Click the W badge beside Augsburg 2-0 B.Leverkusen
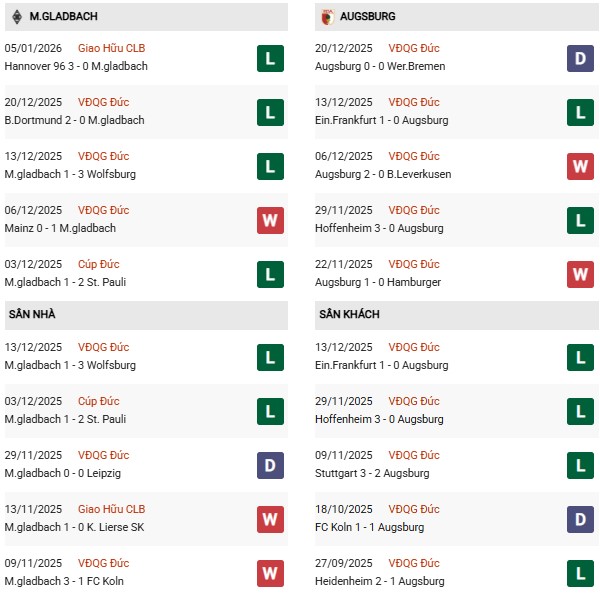 point(581,166)
